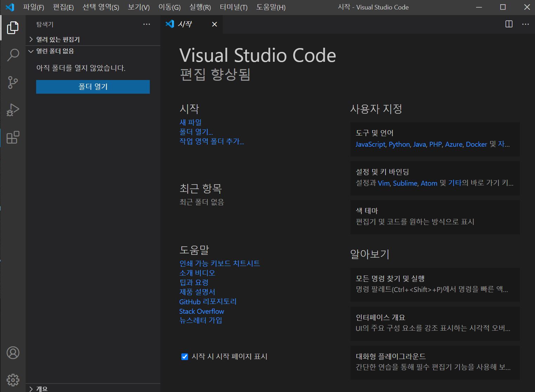This screenshot has height=392, width=535.
Task: Open the 제품 설명서 link
Action: point(197,292)
